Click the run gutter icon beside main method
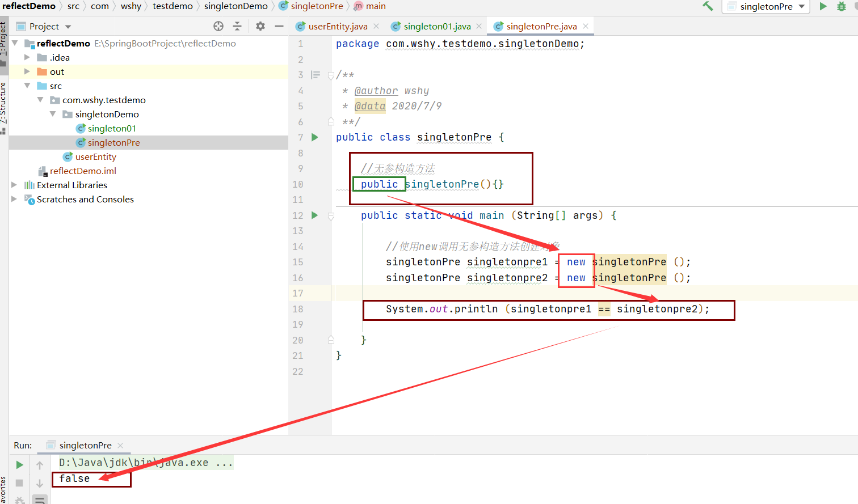 pos(315,215)
